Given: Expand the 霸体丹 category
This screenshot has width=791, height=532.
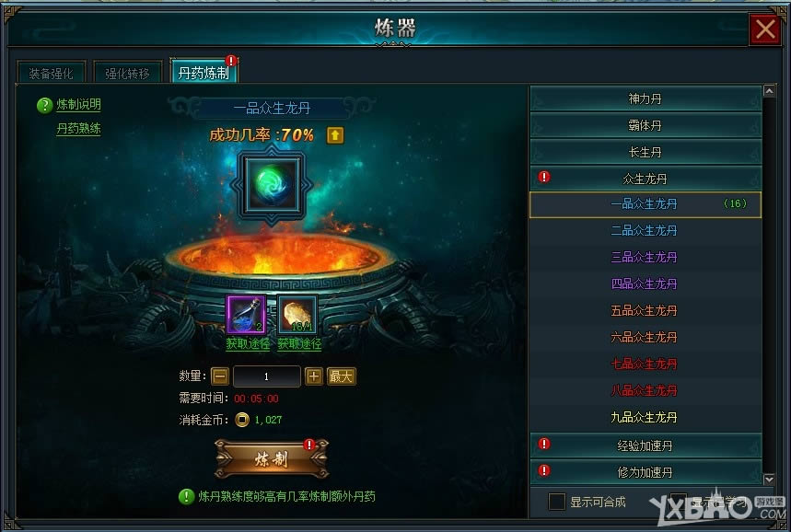Looking at the screenshot, I should point(646,125).
